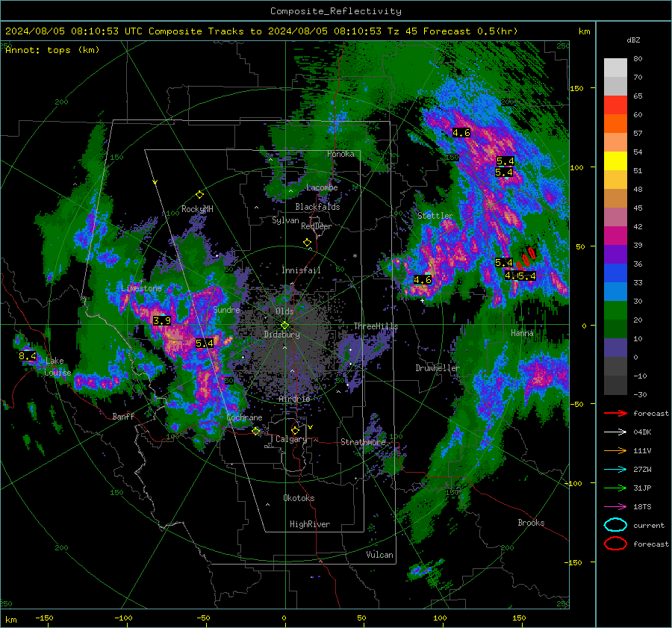The width and height of the screenshot is (672, 628).
Task: Click the Hanna city label
Action: (522, 333)
